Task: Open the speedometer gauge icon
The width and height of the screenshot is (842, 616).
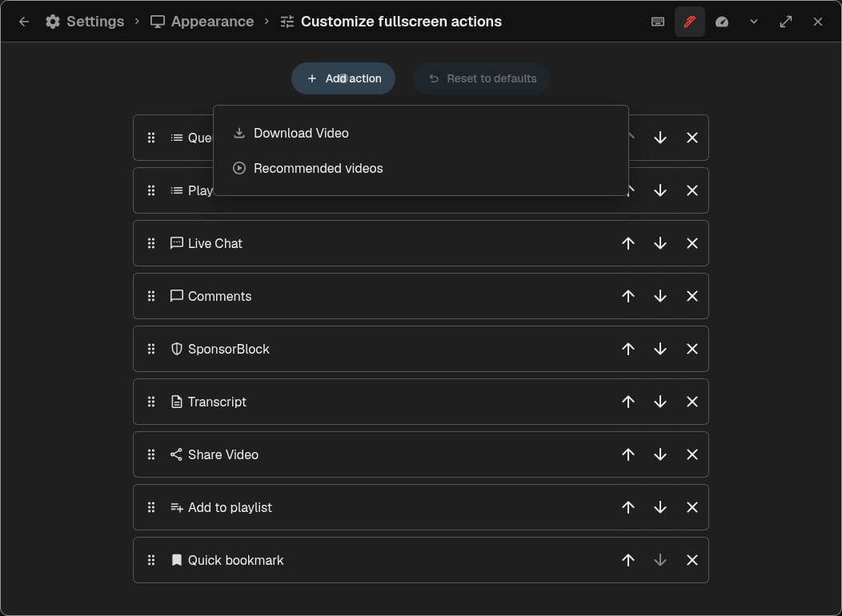Action: coord(722,22)
